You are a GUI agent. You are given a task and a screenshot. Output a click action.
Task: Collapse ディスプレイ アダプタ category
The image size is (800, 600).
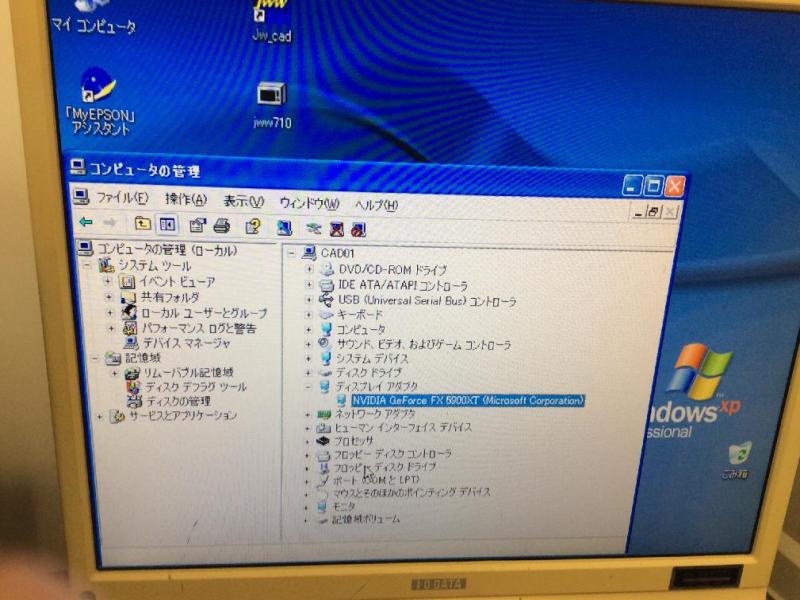point(308,387)
